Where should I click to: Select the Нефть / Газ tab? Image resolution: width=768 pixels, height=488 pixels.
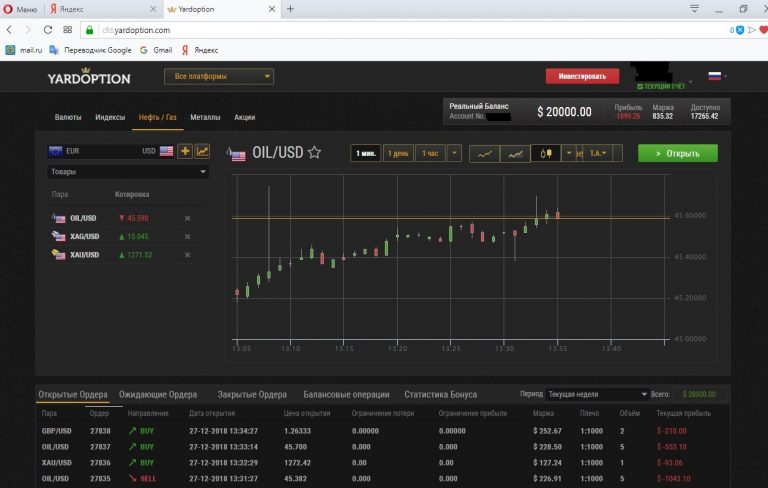point(157,117)
